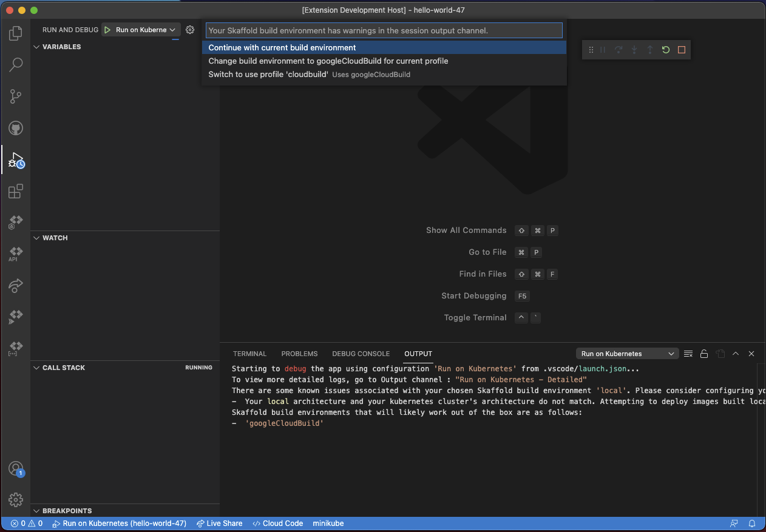
Task: Click errors and warnings count in status bar
Action: [27, 524]
